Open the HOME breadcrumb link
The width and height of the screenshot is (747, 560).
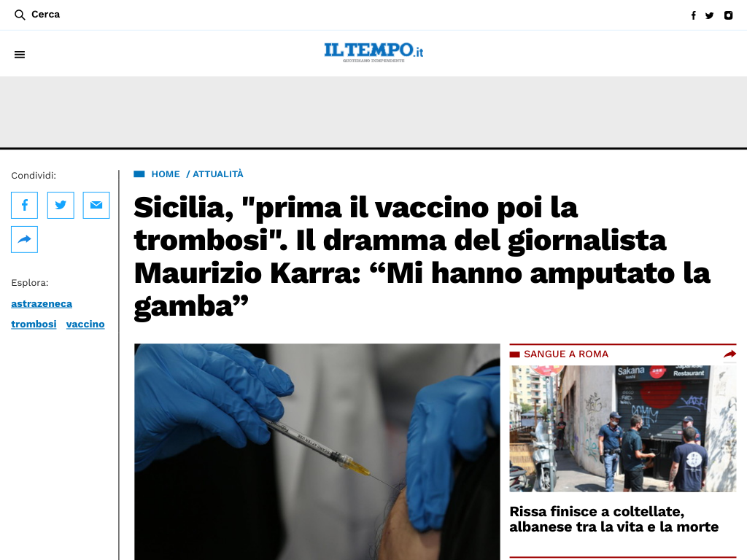(x=166, y=174)
